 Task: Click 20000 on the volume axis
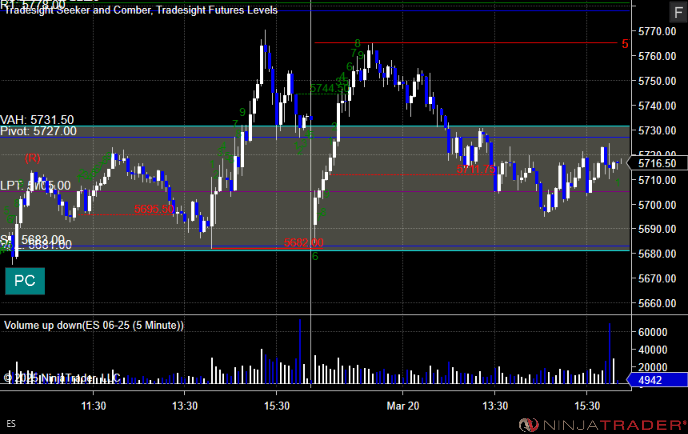pos(653,367)
